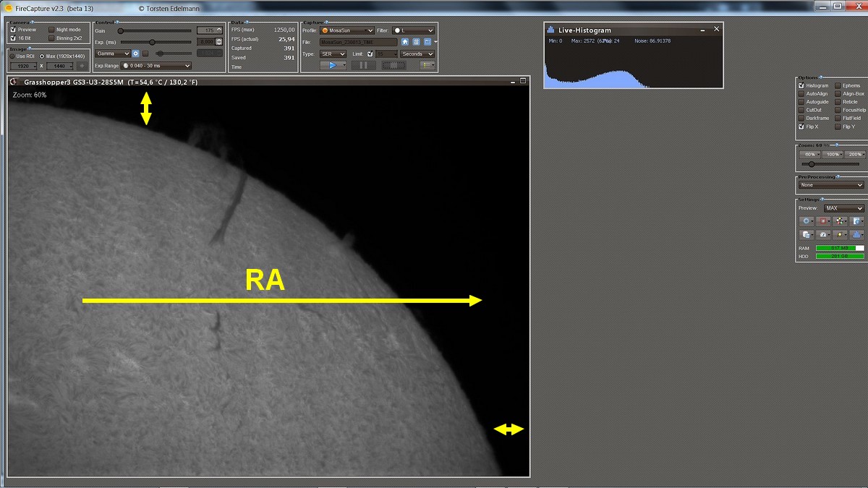Viewport: 868px width, 488px height.
Task: Set zoom to 200% button
Action: point(854,155)
